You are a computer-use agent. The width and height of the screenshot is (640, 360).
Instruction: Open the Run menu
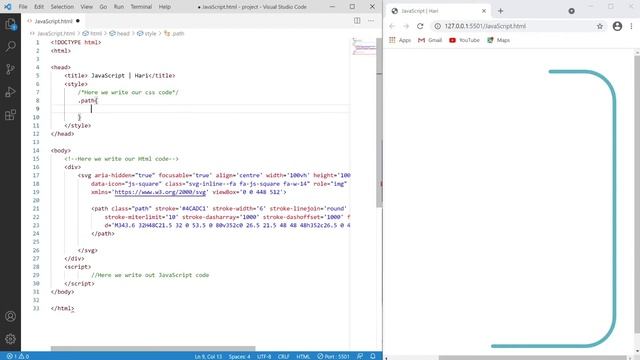tap(119, 7)
